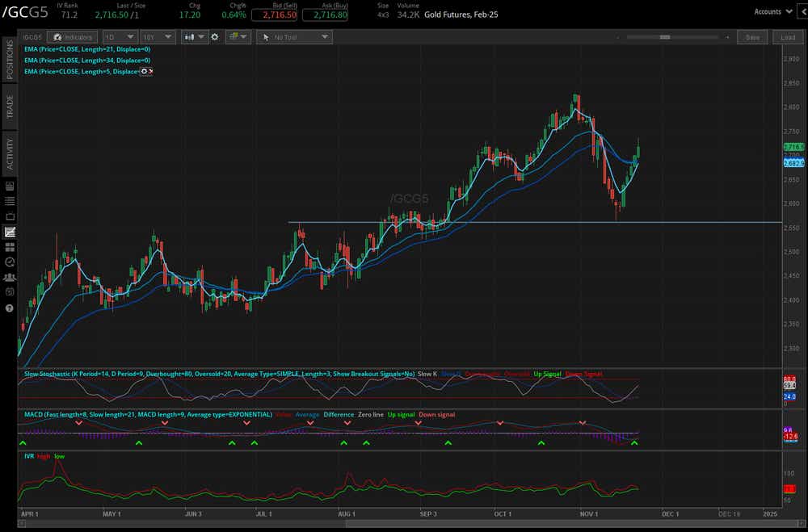Remove the EMA Length=5 study with the X
The width and height of the screenshot is (808, 532).
point(151,71)
